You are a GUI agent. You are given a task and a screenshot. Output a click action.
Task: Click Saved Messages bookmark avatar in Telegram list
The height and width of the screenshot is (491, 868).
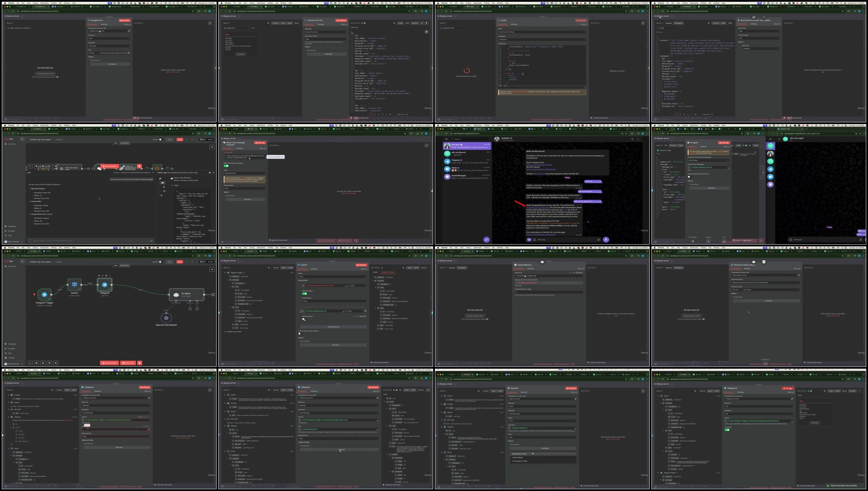tap(447, 177)
